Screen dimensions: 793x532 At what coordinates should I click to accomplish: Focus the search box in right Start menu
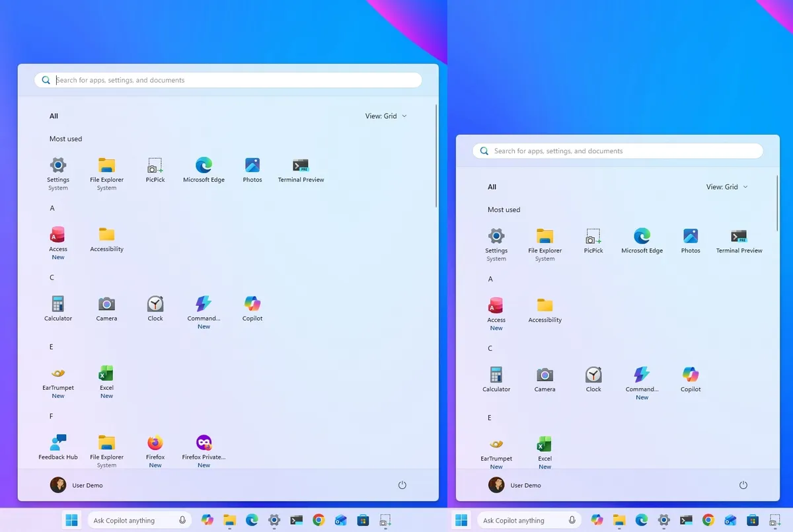[617, 151]
